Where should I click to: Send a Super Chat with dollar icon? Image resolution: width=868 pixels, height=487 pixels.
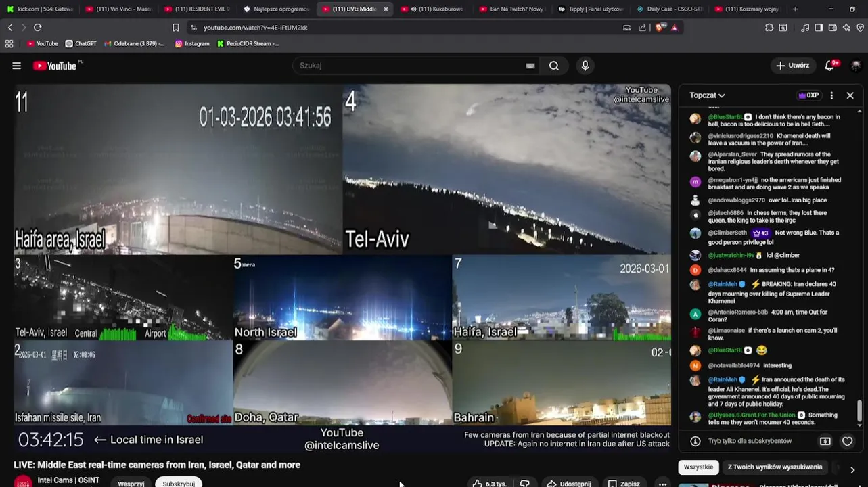[825, 441]
